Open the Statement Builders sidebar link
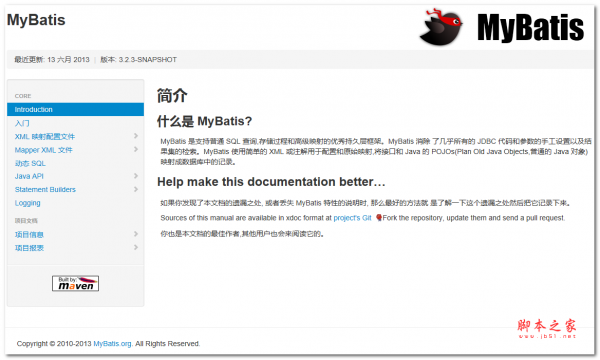The height and width of the screenshot is (360, 600). point(45,189)
